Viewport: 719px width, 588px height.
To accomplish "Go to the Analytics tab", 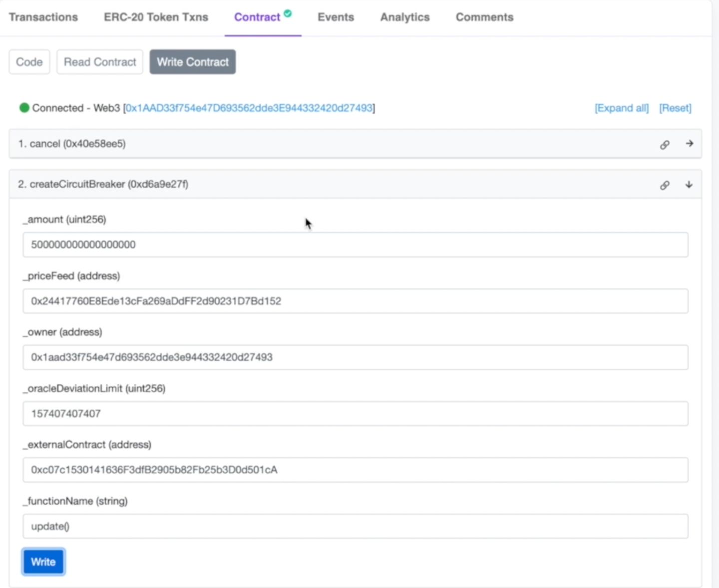I will coord(405,17).
